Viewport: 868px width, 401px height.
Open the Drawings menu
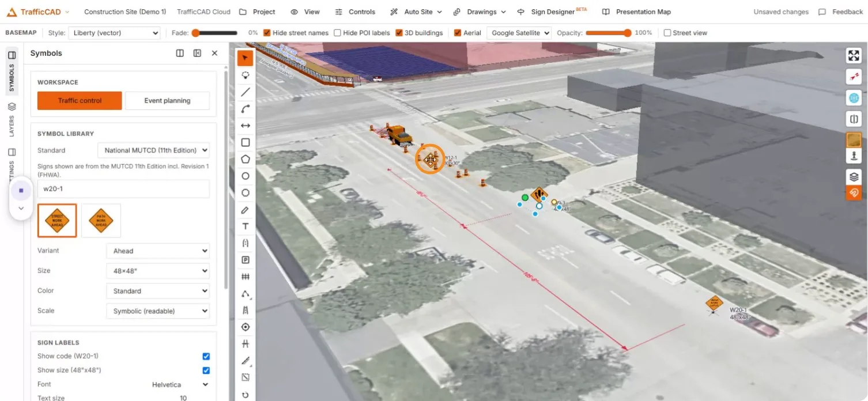pos(480,12)
